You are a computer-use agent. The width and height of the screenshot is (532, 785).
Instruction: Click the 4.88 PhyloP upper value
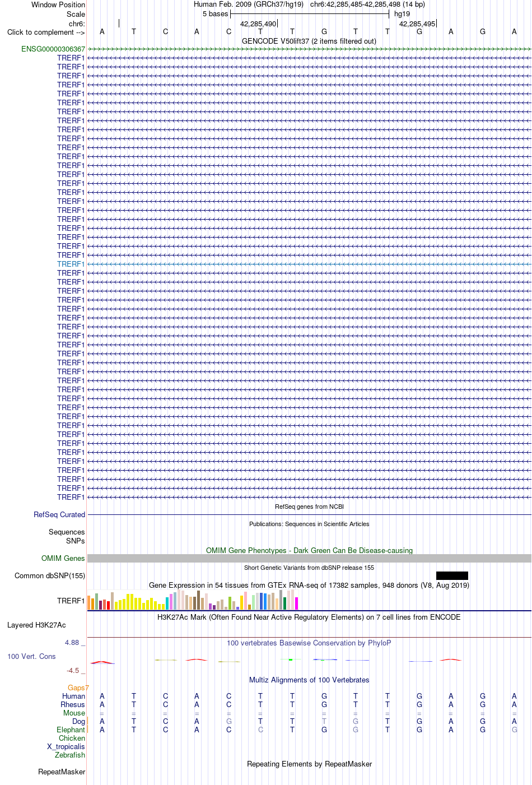(72, 643)
